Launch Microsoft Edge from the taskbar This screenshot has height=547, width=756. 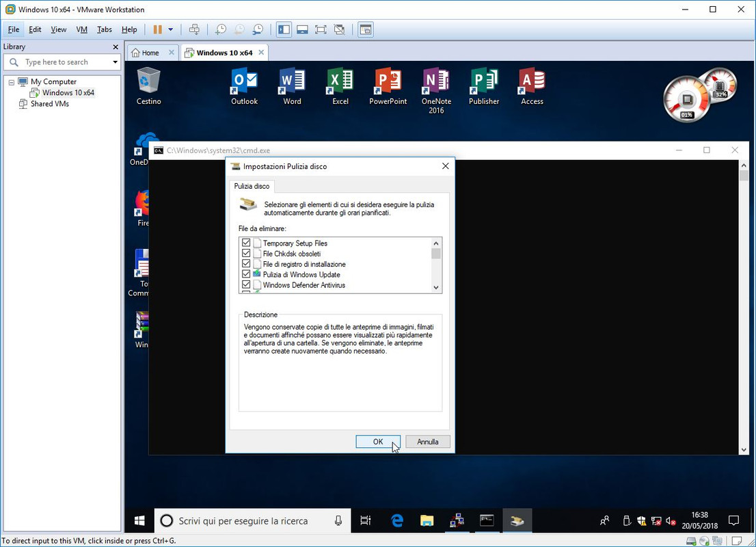[x=397, y=520]
